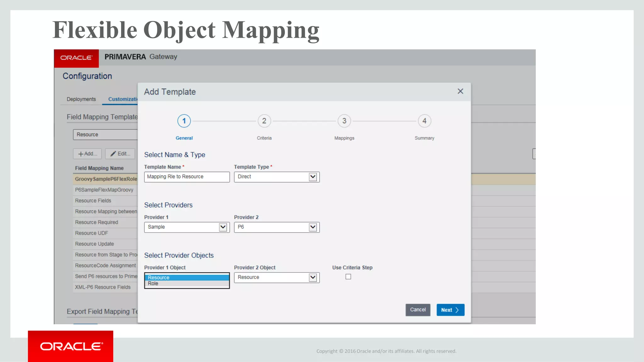The image size is (644, 362).
Task: Click the Summary step label
Action: tap(425, 138)
